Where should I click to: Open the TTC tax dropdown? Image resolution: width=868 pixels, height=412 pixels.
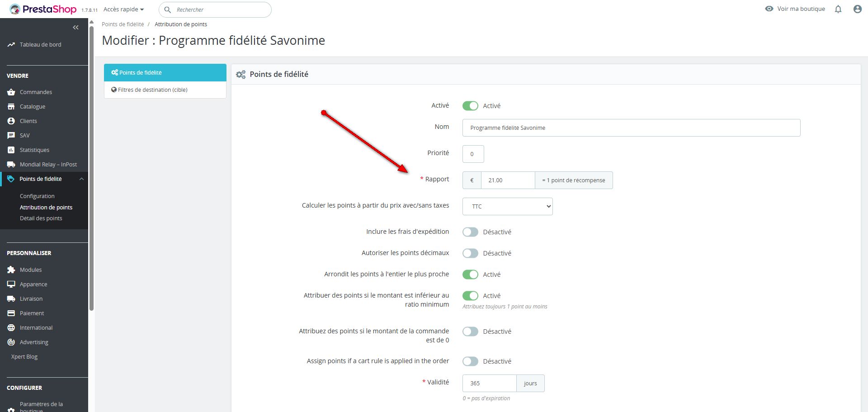point(507,207)
